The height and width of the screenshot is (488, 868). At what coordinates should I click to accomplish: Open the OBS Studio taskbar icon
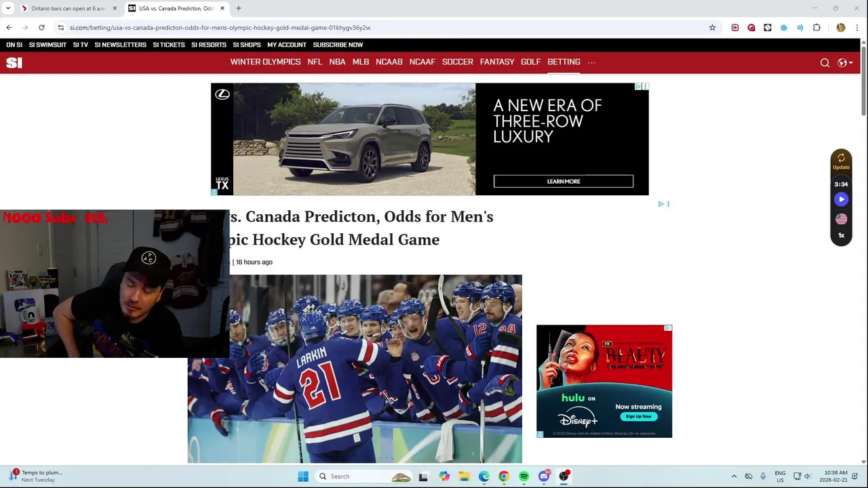[564, 476]
